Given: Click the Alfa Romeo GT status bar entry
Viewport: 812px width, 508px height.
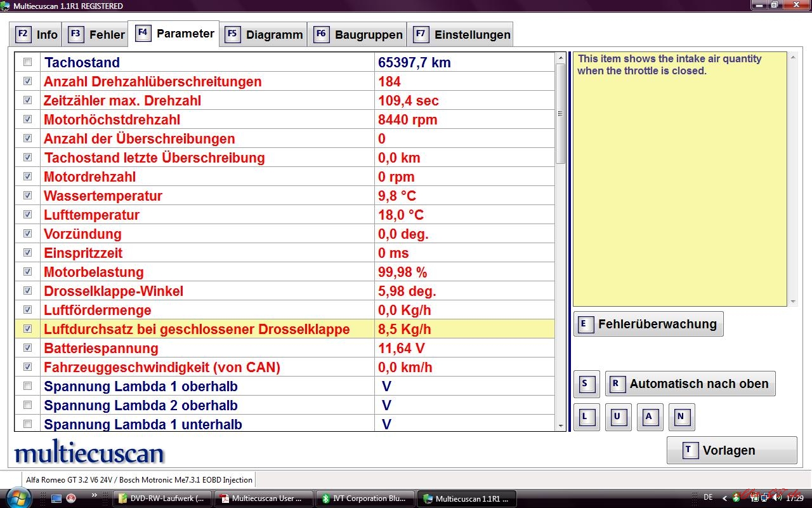Looking at the screenshot, I should (x=139, y=480).
